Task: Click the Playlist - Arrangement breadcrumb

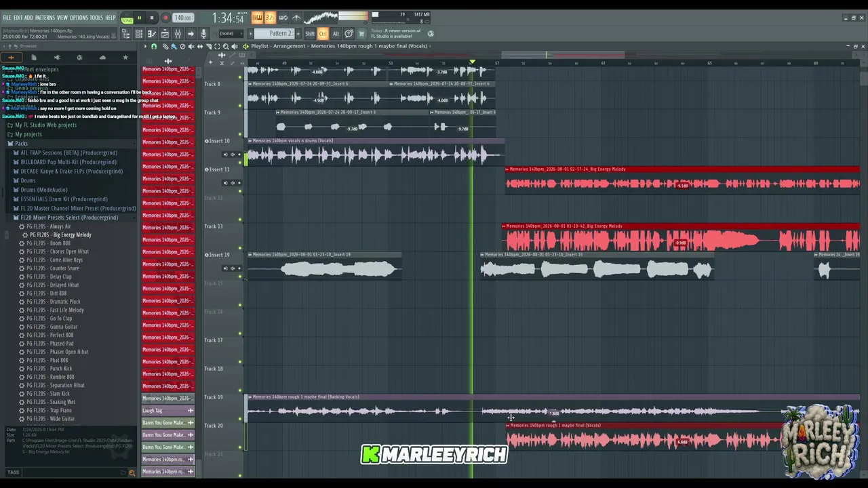Action: (279, 46)
